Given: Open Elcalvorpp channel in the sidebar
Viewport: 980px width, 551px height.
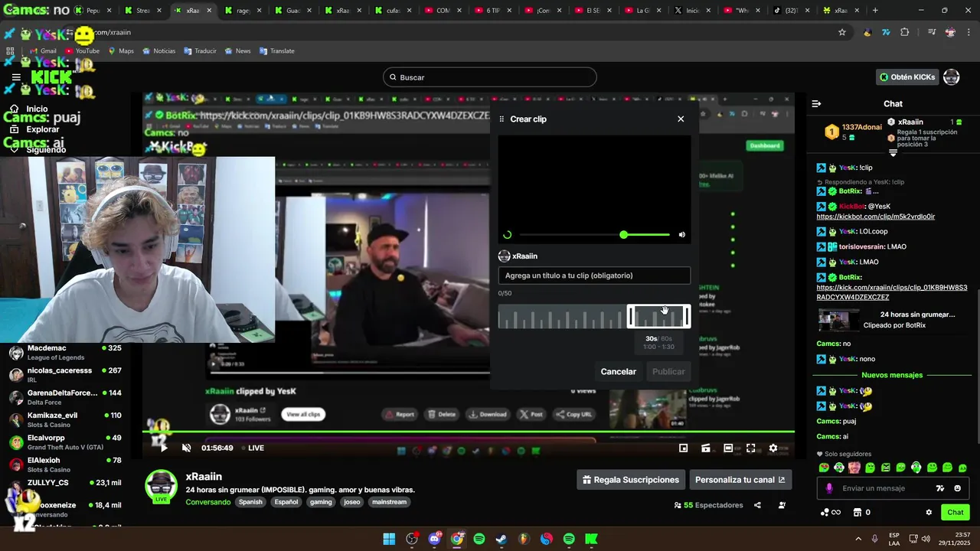Looking at the screenshot, I should click(65, 442).
